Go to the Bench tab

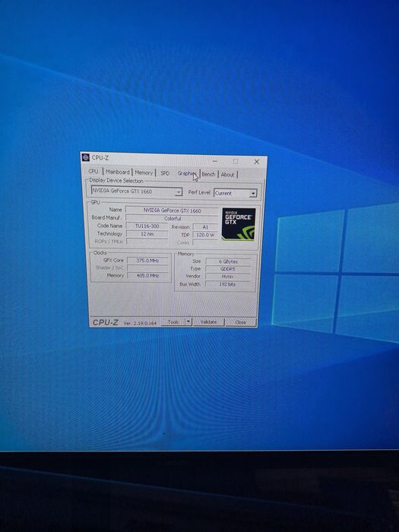point(208,174)
